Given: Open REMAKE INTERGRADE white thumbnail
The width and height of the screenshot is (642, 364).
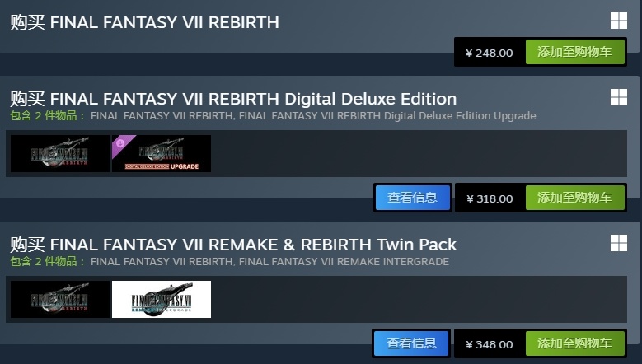Looking at the screenshot, I should pos(162,300).
